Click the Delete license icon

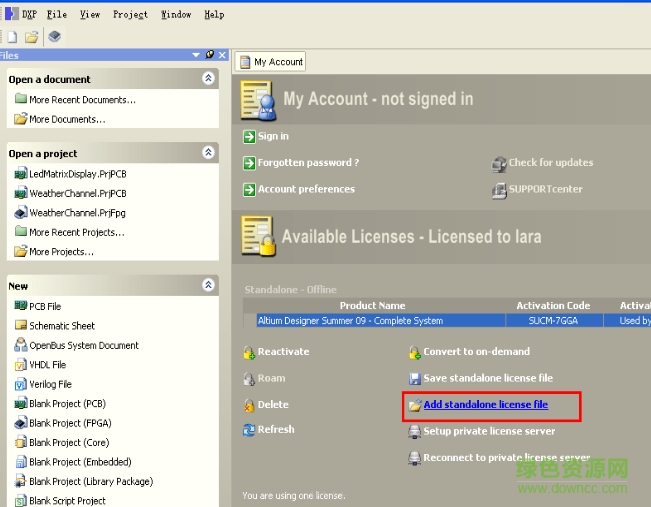249,405
